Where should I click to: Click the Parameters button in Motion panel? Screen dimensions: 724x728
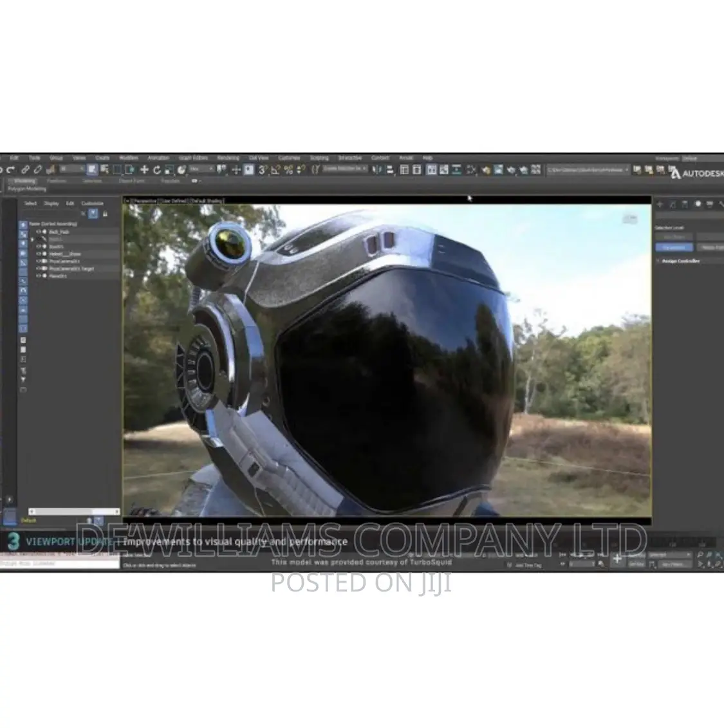pyautogui.click(x=674, y=247)
